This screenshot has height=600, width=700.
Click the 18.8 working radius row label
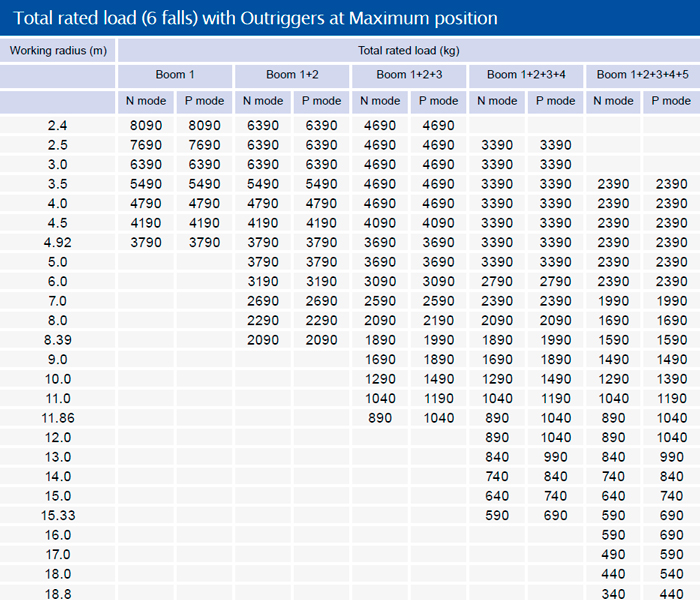pos(58,593)
